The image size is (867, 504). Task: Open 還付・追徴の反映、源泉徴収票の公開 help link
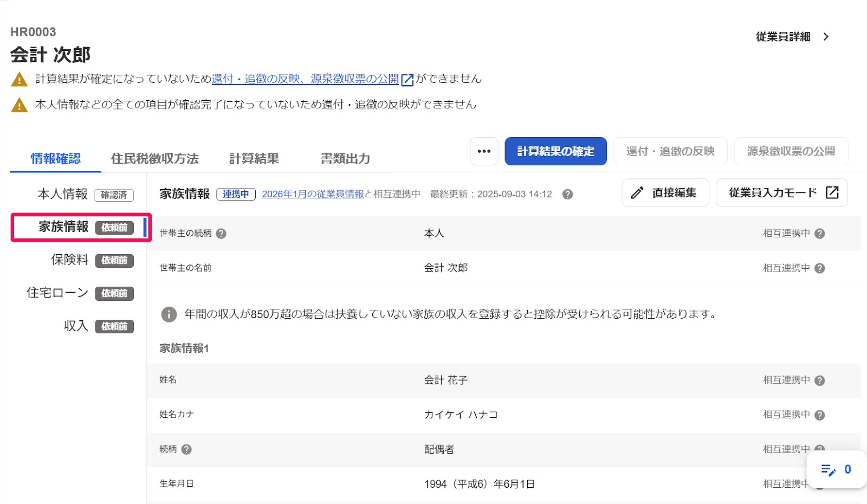(x=305, y=79)
